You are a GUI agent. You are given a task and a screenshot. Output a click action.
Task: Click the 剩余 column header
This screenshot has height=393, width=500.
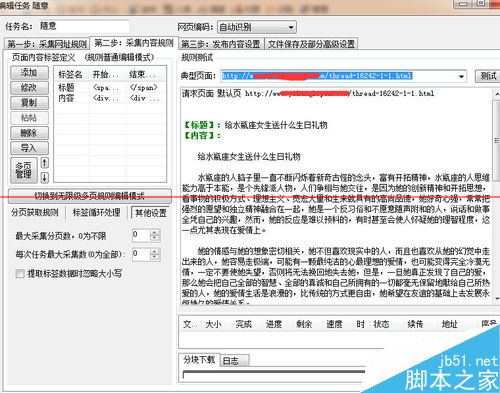(x=304, y=324)
